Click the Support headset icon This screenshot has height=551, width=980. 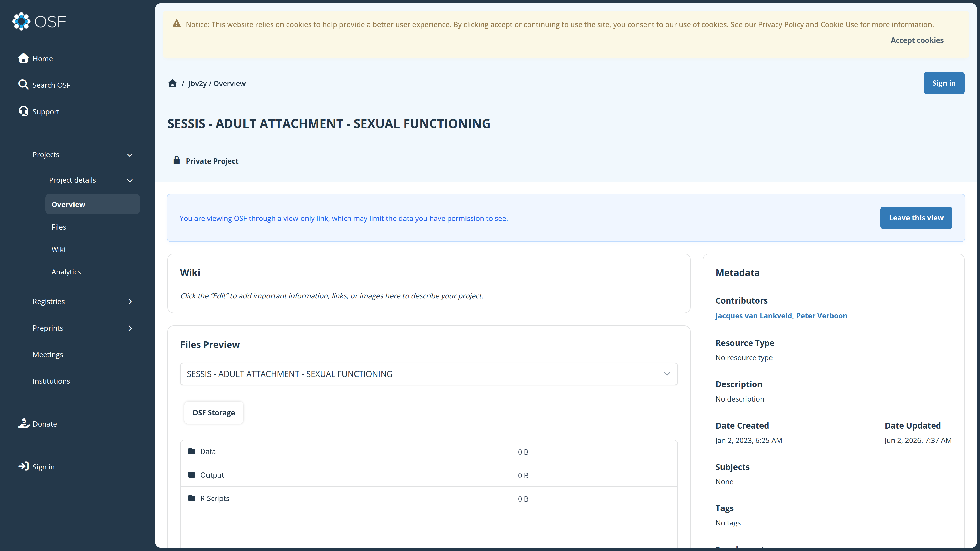click(23, 111)
